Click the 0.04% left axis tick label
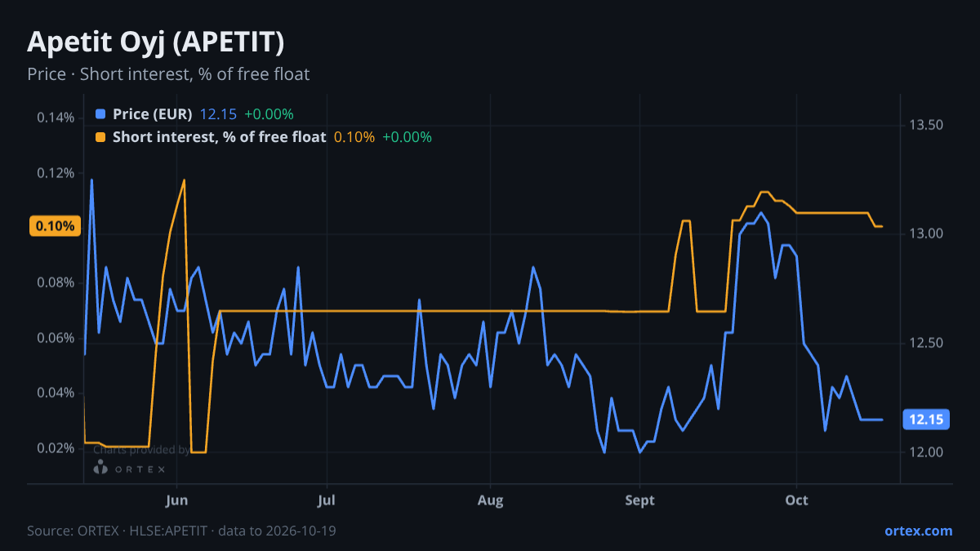980x551 pixels. [x=56, y=393]
